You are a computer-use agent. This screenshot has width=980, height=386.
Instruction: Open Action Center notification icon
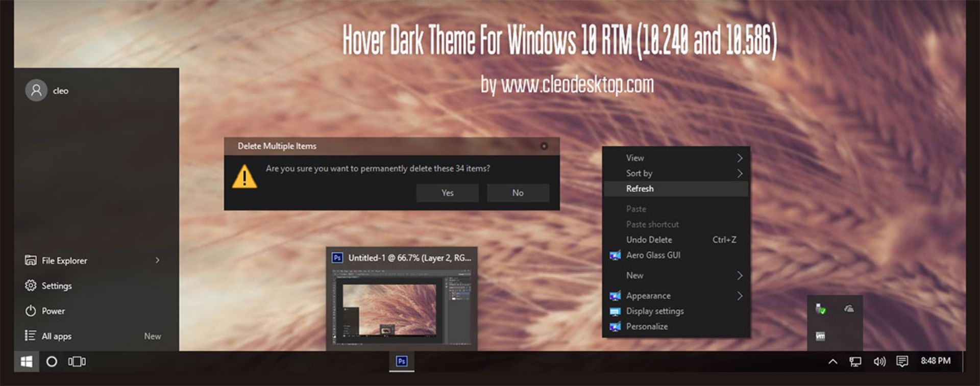(902, 362)
